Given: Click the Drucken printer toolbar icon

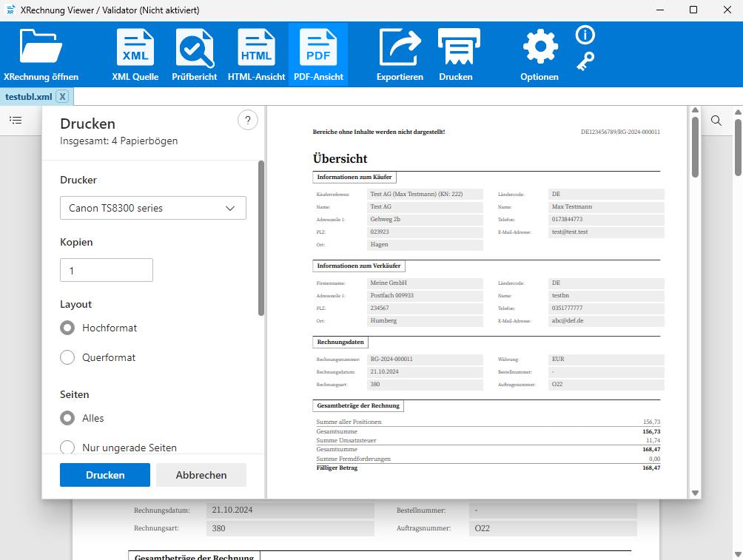Looking at the screenshot, I should pyautogui.click(x=456, y=50).
